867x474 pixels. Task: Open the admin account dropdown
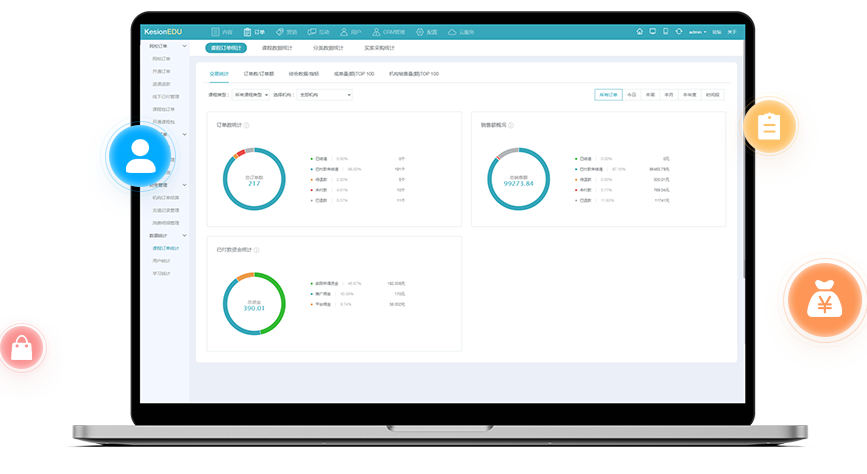[697, 32]
